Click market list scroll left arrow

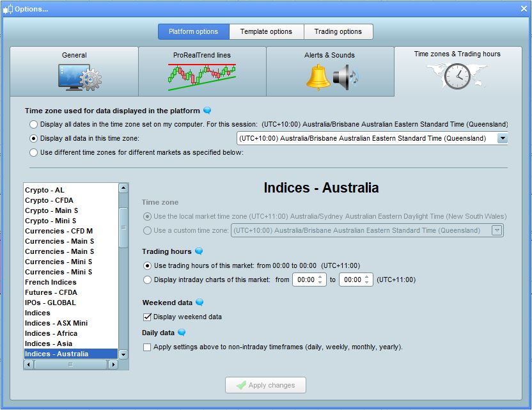tap(29, 365)
